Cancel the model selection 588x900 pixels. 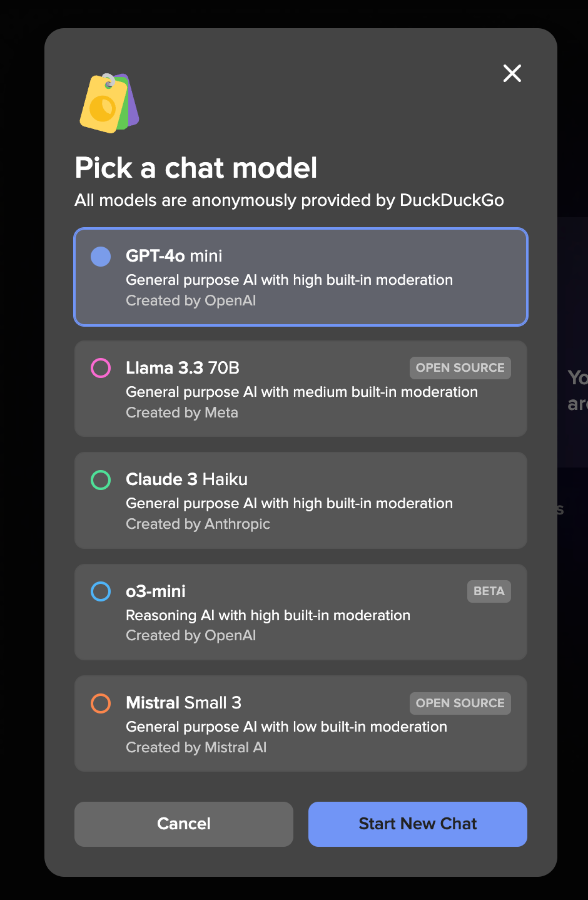[184, 824]
